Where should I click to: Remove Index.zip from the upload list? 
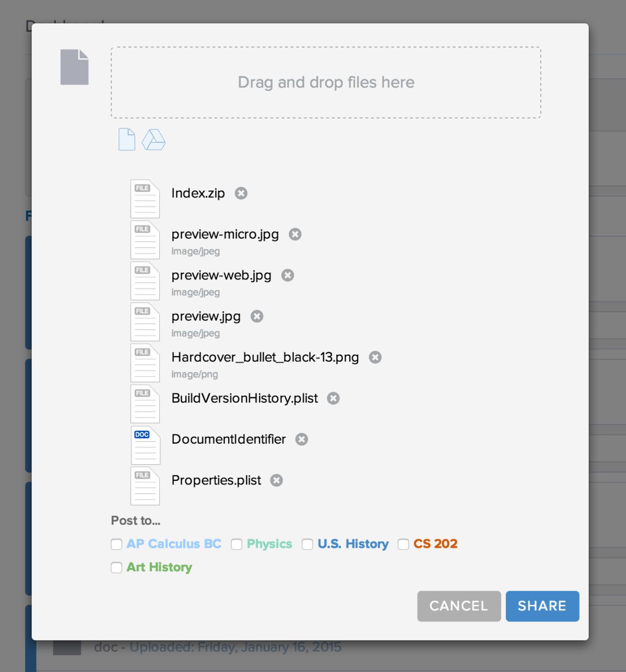241,193
